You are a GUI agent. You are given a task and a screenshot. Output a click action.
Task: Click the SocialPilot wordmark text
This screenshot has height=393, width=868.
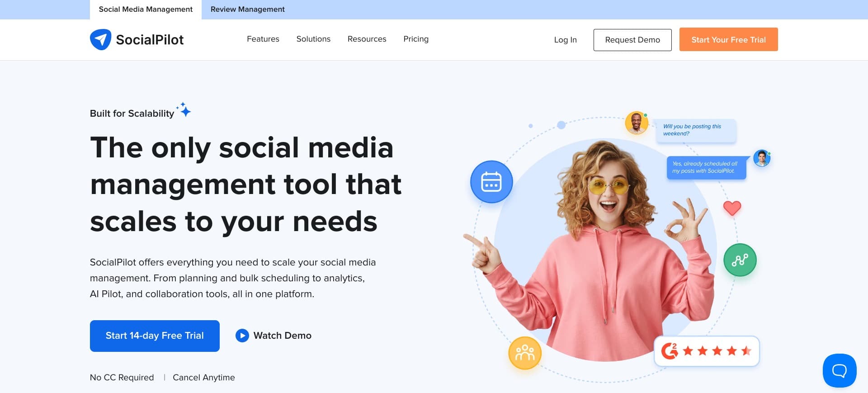150,40
